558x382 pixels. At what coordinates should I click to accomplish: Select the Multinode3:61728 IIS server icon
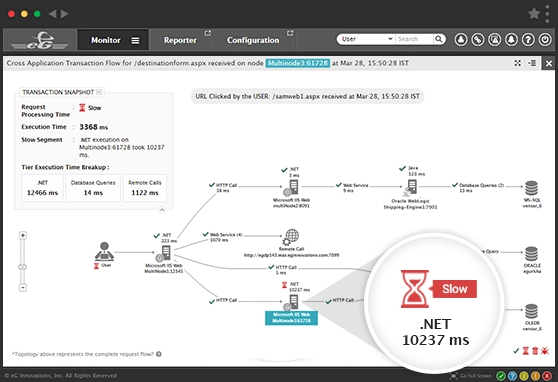(291, 303)
